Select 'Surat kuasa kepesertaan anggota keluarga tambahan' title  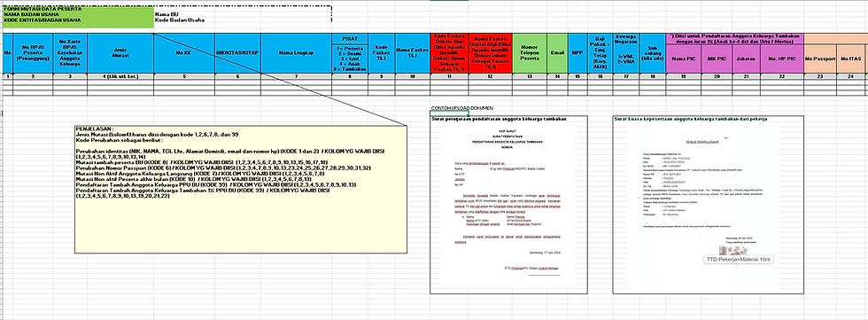click(690, 119)
